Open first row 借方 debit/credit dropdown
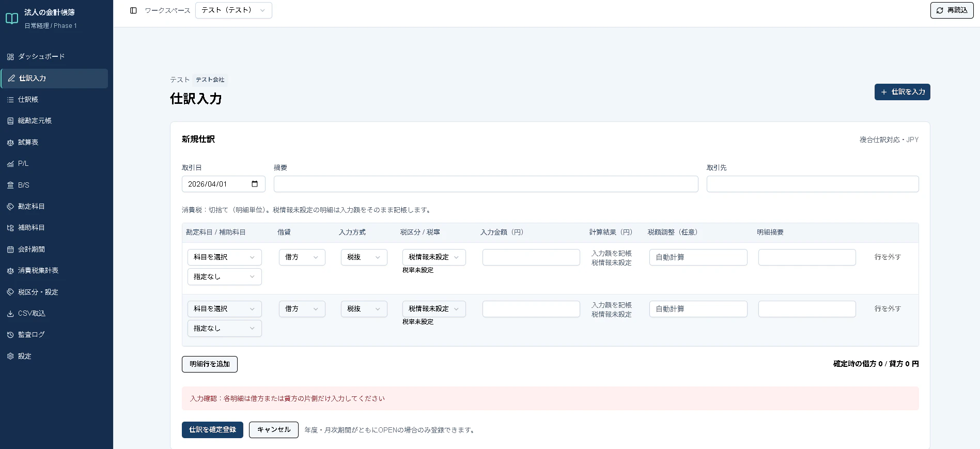Image resolution: width=980 pixels, height=449 pixels. point(302,257)
